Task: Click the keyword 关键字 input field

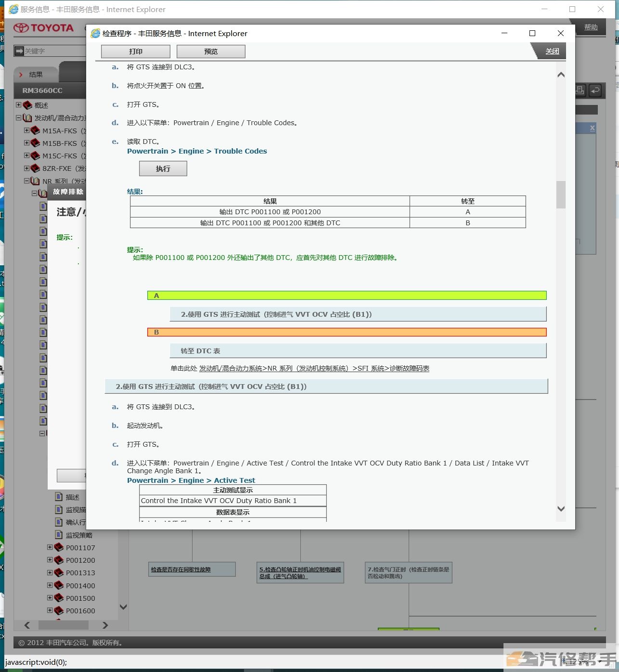Action: tap(54, 51)
